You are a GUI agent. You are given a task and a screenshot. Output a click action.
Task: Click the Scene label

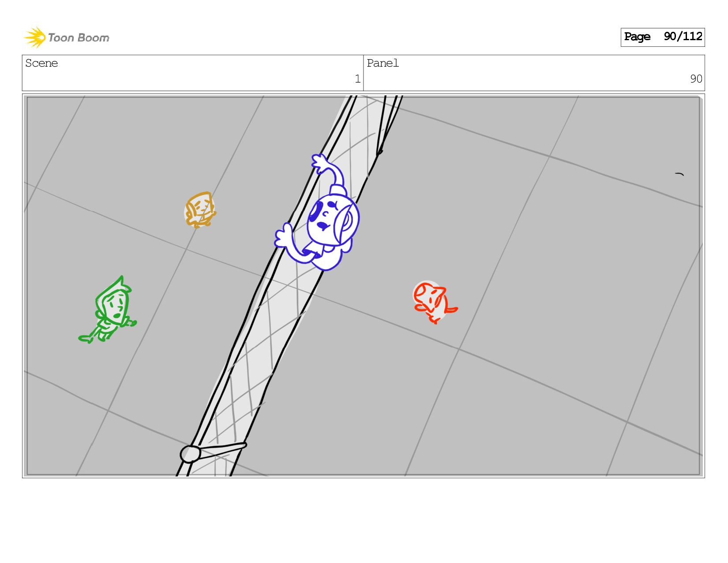41,63
